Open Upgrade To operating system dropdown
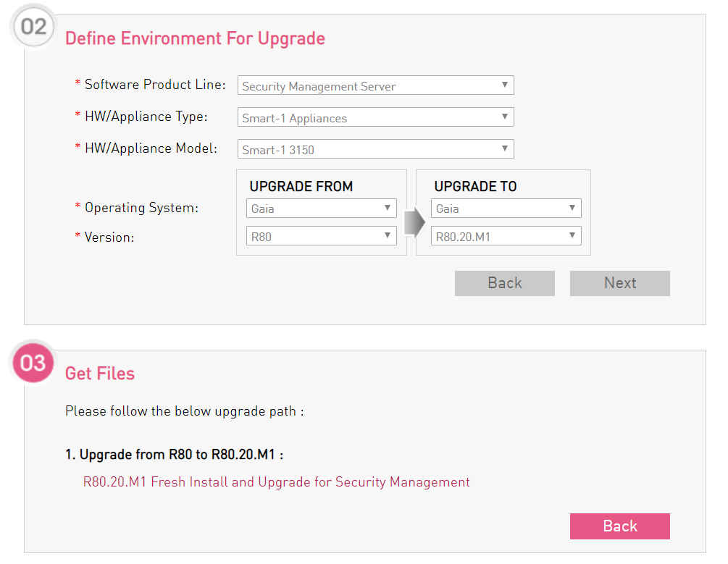Viewport: 728px width, 564px height. [x=506, y=209]
